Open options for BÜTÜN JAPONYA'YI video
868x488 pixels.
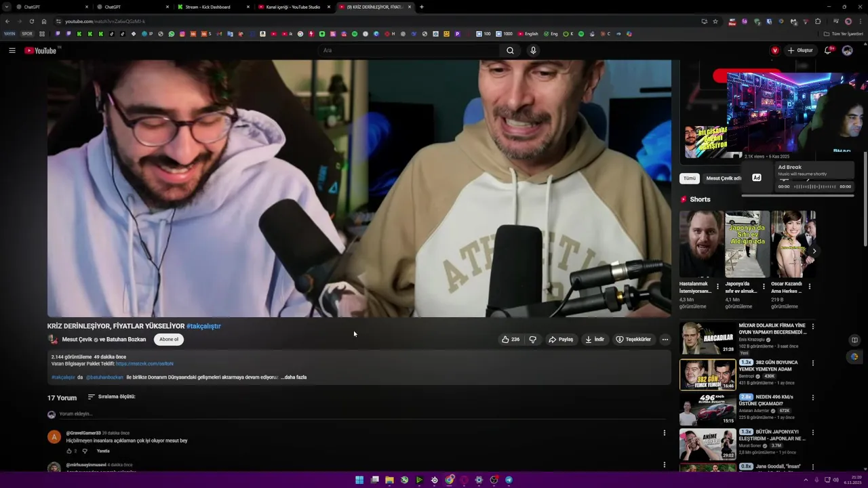click(812, 432)
